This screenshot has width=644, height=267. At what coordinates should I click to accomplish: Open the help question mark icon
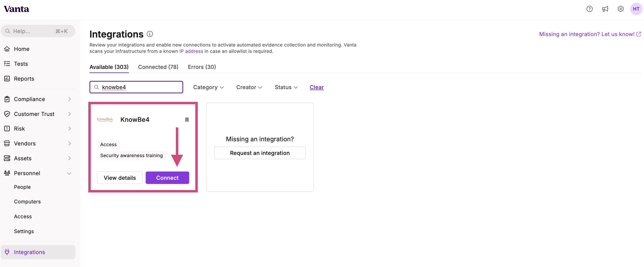(x=589, y=9)
